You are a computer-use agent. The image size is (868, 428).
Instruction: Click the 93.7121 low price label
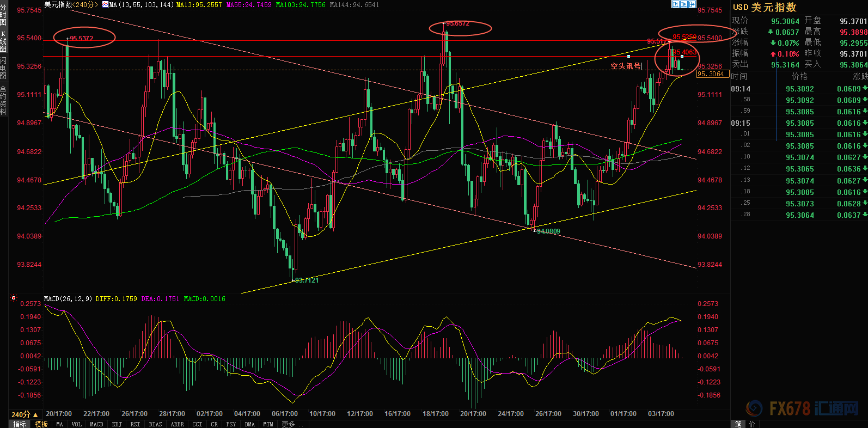click(307, 280)
